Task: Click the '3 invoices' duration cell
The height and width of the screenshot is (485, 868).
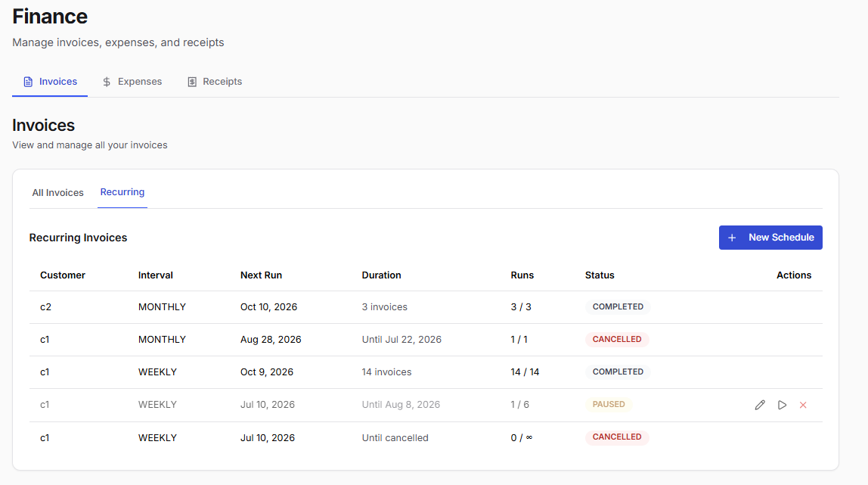Action: (x=385, y=307)
